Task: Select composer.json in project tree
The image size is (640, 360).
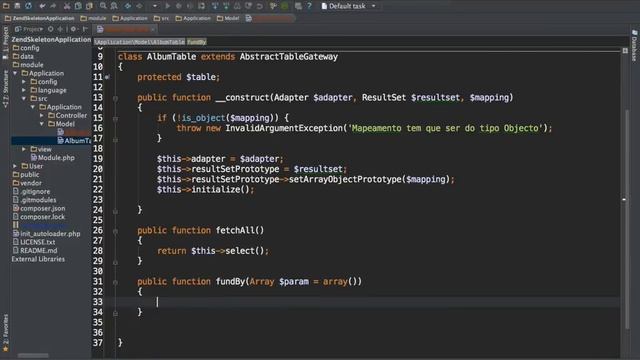Action: click(x=39, y=208)
